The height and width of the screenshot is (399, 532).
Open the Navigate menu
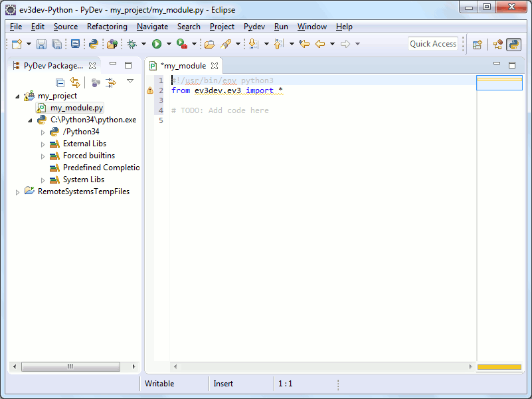coord(152,27)
